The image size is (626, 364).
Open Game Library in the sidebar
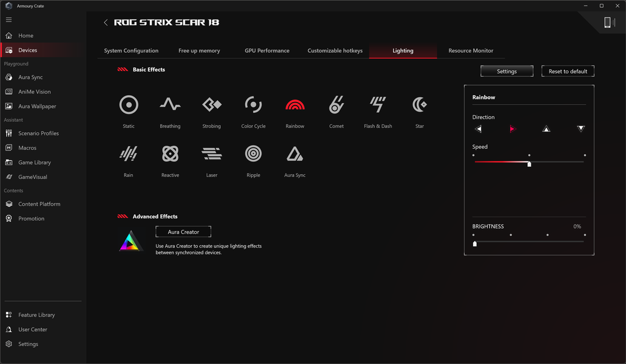[x=43, y=163]
